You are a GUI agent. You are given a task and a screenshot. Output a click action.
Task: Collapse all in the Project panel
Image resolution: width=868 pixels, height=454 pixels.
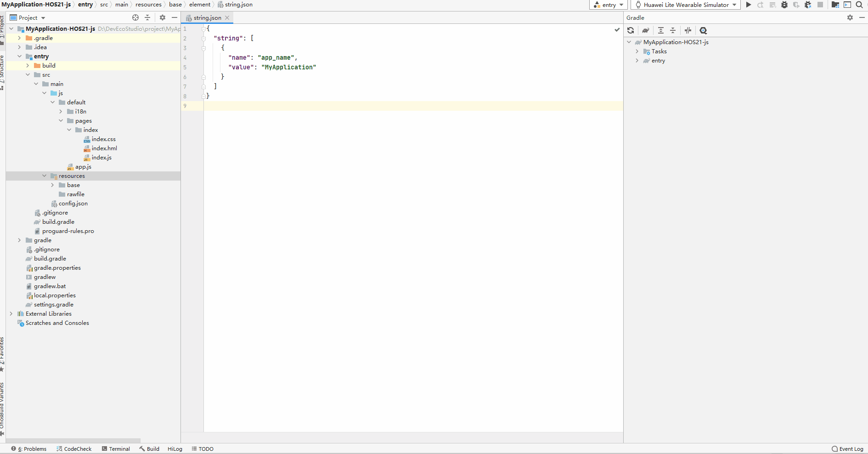pyautogui.click(x=147, y=17)
